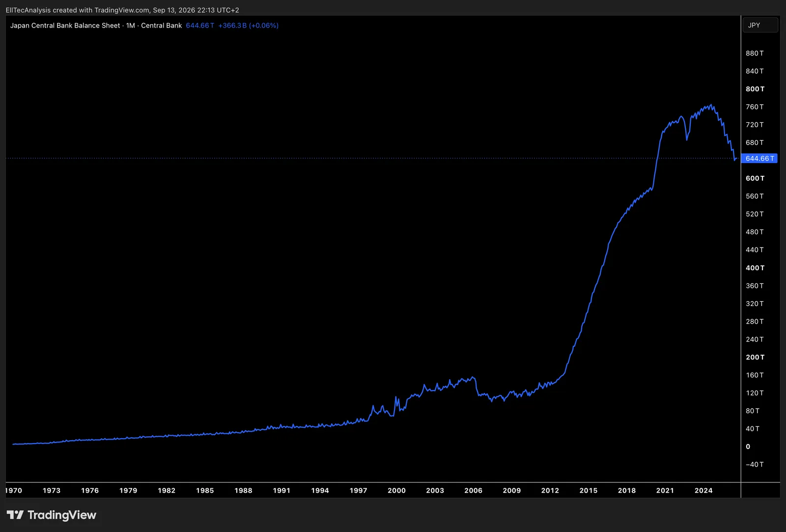Screen dimensions: 786x532
Task: Click the Central Bank source label
Action: coord(161,26)
